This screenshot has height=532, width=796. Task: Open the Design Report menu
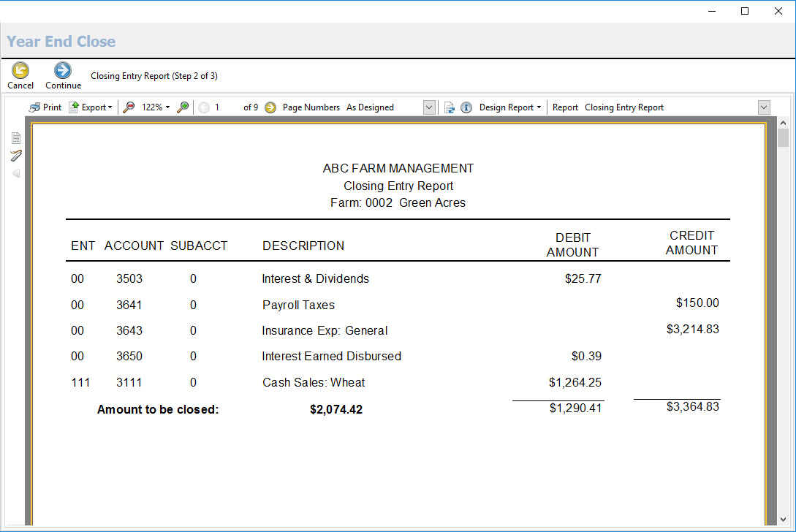[509, 107]
